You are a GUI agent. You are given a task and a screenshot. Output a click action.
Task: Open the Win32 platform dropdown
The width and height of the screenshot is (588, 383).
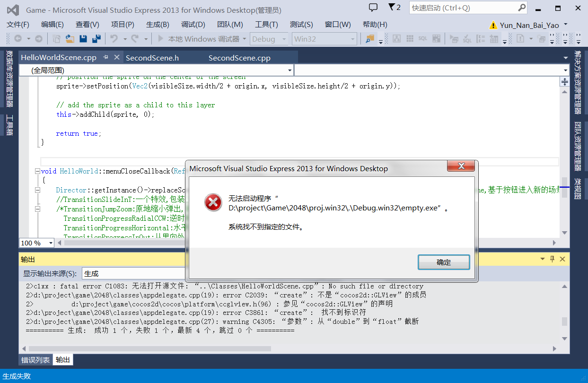[x=324, y=39]
